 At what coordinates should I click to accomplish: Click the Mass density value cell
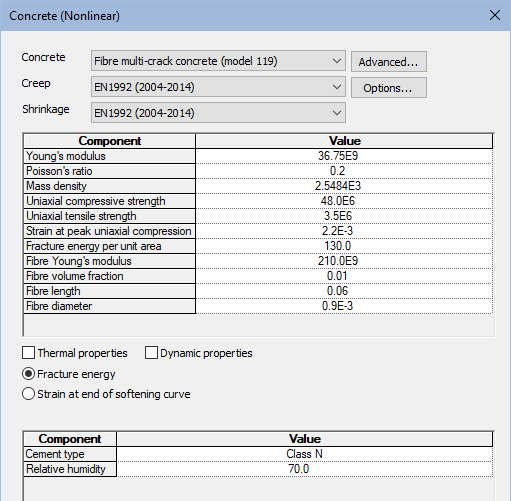pos(344,186)
